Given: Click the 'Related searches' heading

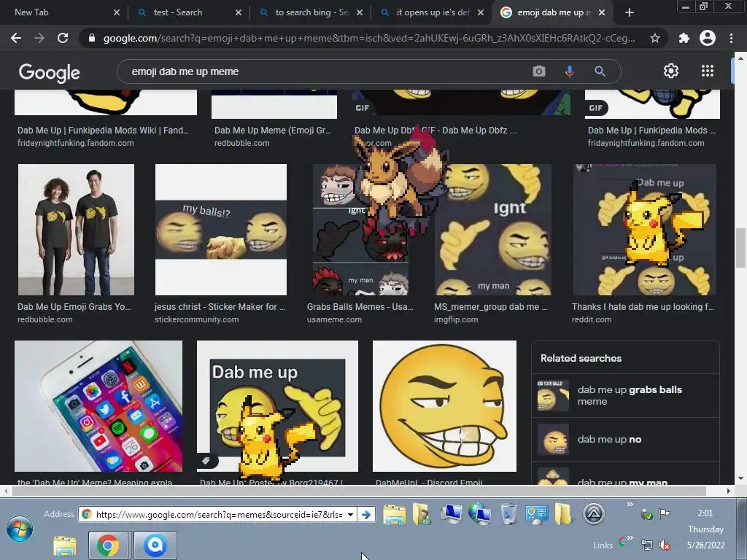Looking at the screenshot, I should (x=581, y=358).
